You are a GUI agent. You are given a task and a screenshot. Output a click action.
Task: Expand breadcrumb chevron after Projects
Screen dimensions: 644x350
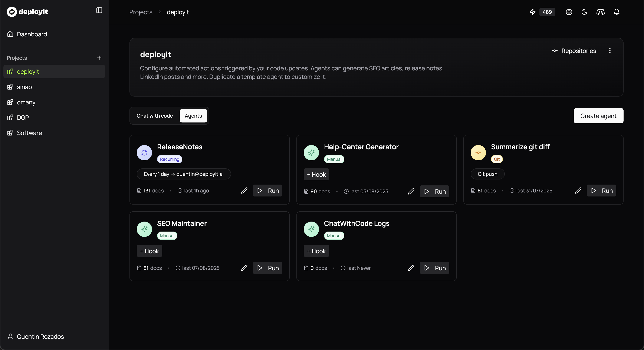tap(160, 12)
